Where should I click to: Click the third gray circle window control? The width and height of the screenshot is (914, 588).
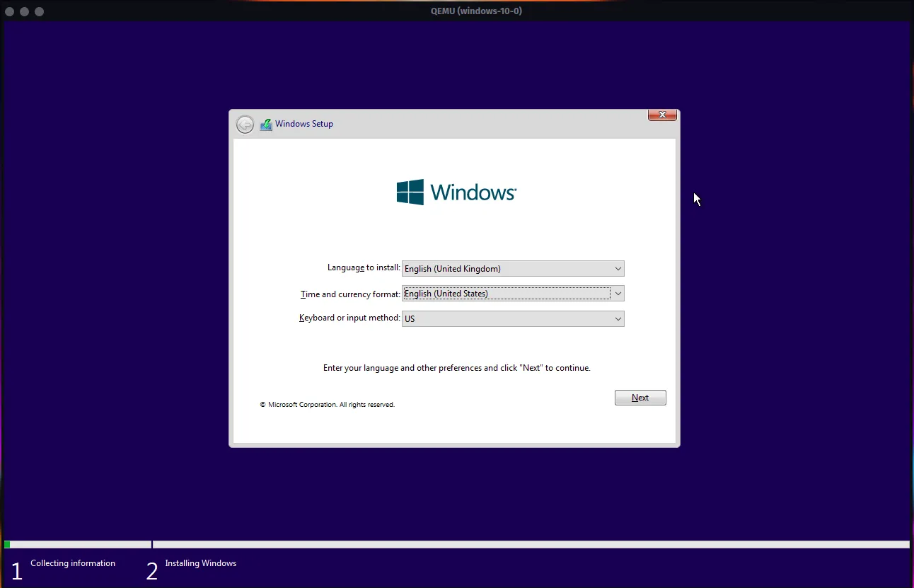tap(39, 11)
